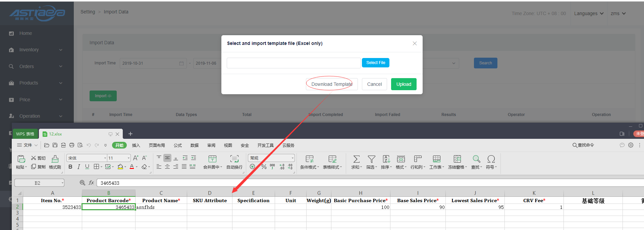Click the Symbol (符号) omega icon
Image resolution: width=644 pixels, height=230 pixels.
[491, 159]
